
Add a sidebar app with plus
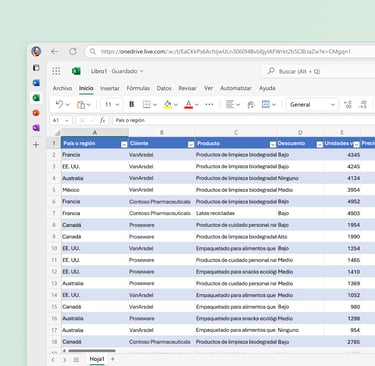pos(36,145)
